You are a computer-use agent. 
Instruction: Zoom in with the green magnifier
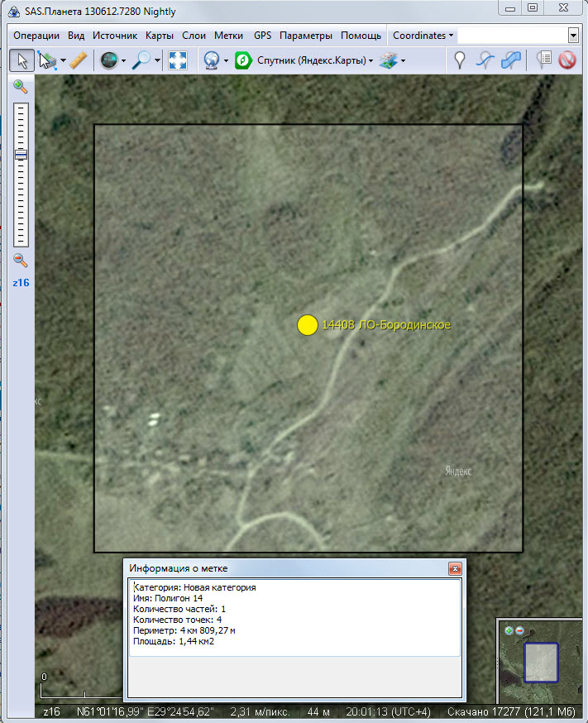coord(21,87)
